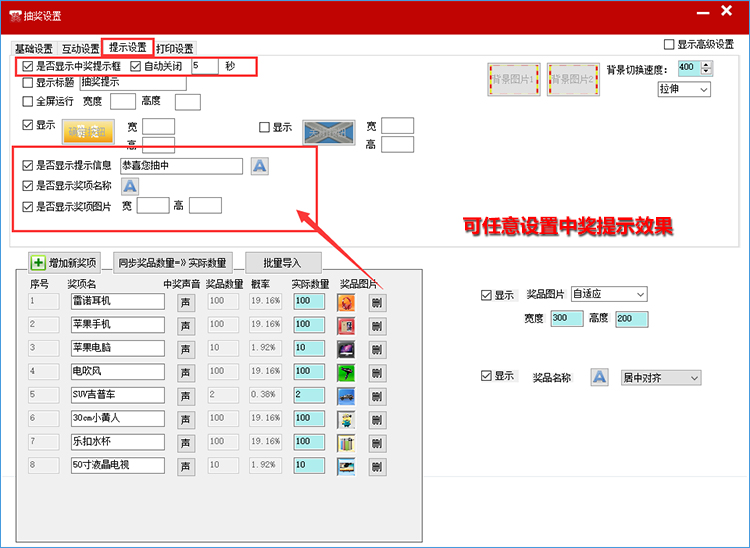Uncheck 自动关闭 checkbox

[x=136, y=66]
